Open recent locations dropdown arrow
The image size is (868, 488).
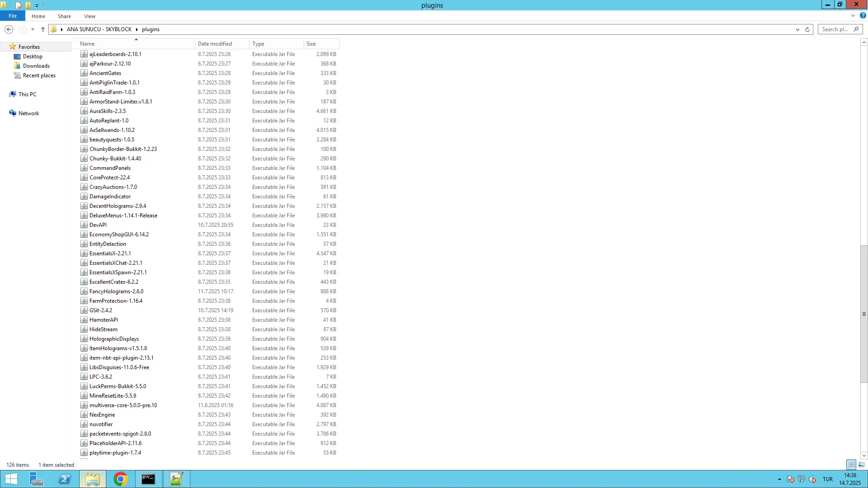[x=33, y=29]
